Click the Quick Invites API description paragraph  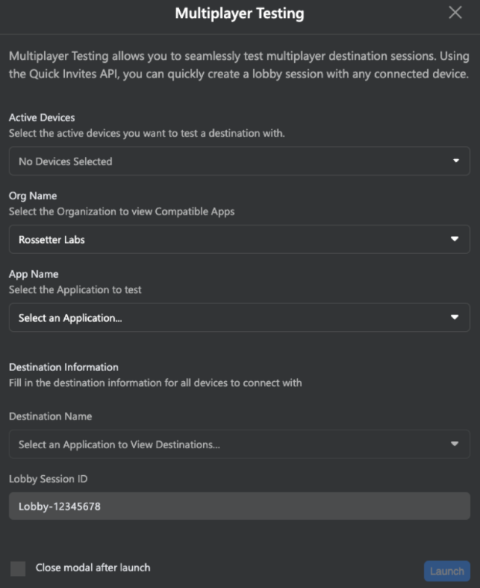coord(239,65)
